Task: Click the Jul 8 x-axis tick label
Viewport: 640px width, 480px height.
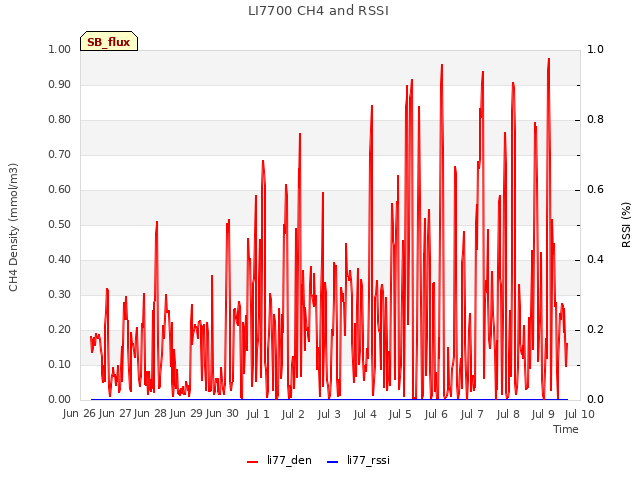Action: point(508,414)
